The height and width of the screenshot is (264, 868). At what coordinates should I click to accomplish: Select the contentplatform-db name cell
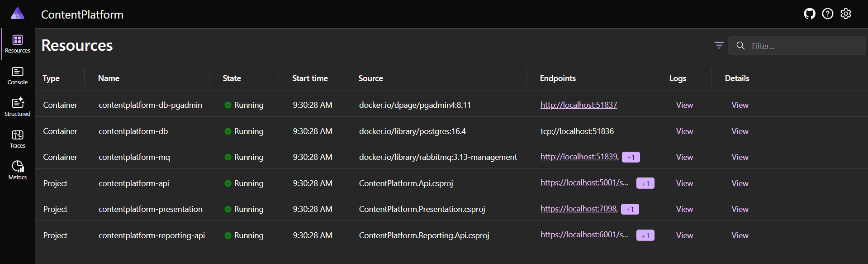point(133,131)
